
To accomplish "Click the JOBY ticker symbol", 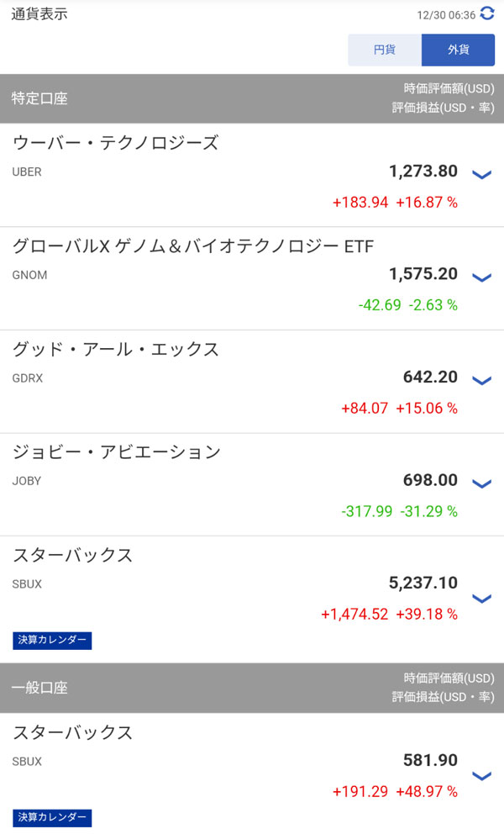I will pyautogui.click(x=27, y=481).
